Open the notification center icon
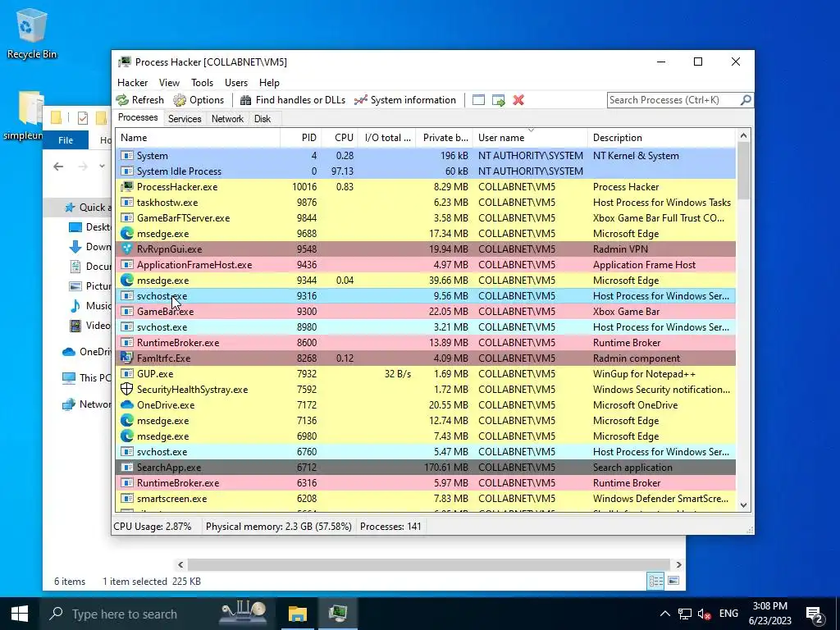The height and width of the screenshot is (630, 840). pos(815,615)
